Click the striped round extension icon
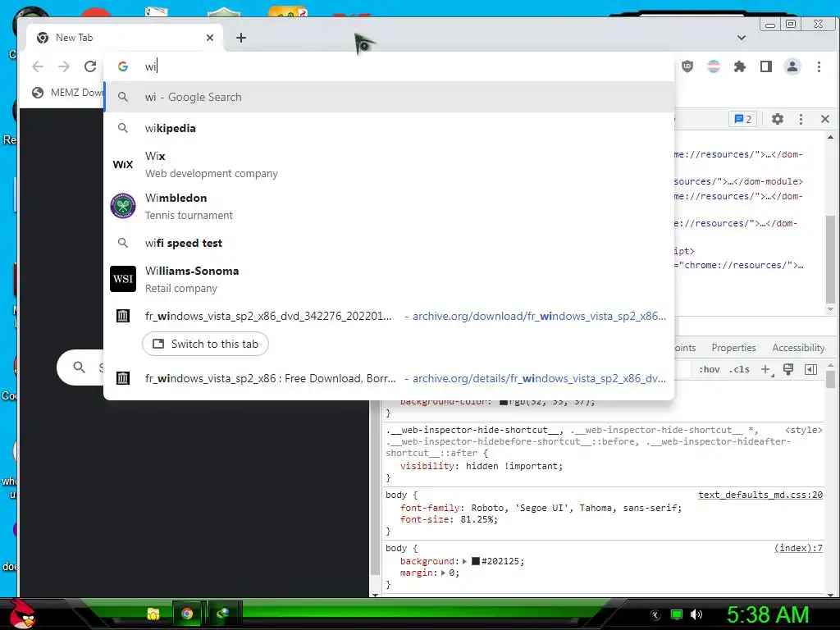This screenshot has width=840, height=630. [x=714, y=66]
